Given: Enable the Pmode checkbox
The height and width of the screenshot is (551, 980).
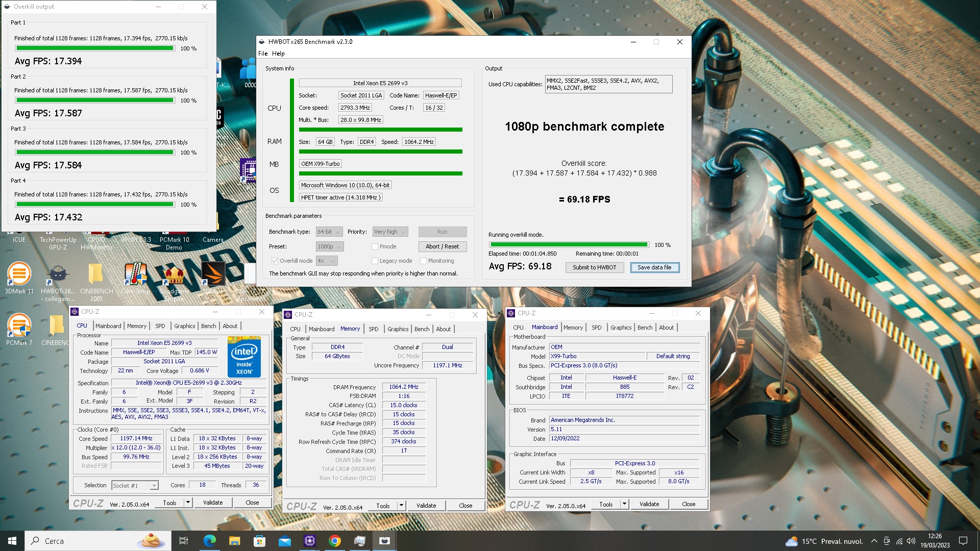Looking at the screenshot, I should [x=375, y=246].
